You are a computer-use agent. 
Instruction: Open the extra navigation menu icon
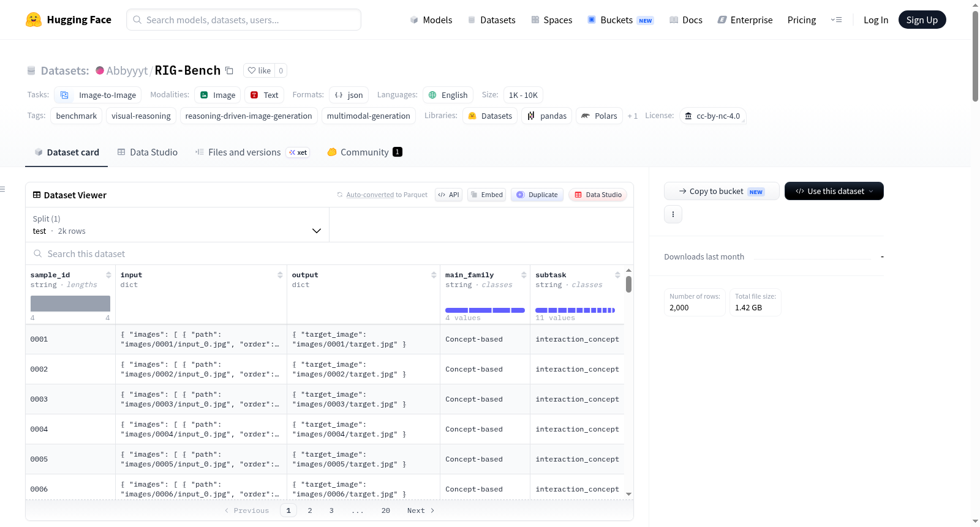pos(836,20)
